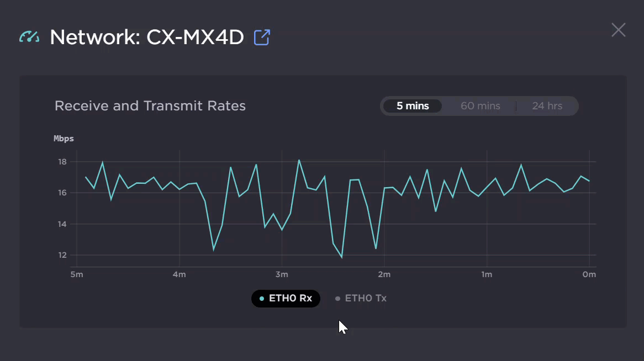Screen dimensions: 644x361
Task: Click the "Network: CX-MX4D" title
Action: click(x=147, y=38)
